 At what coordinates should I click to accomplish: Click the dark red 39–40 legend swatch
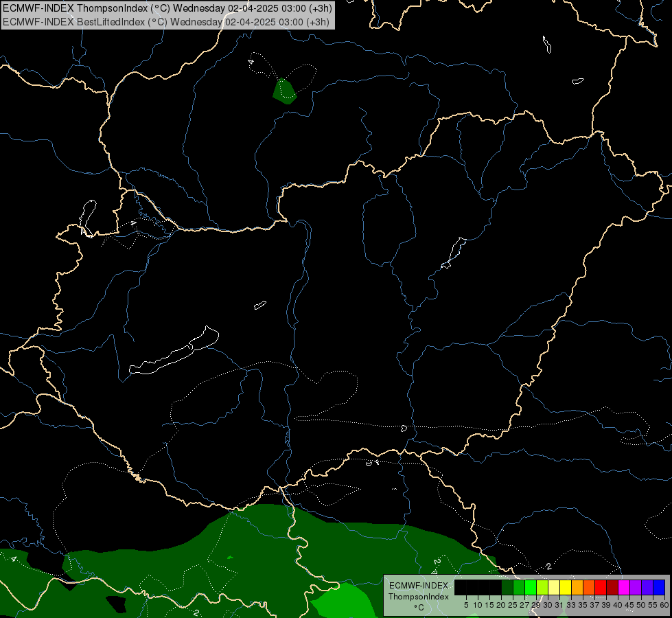612,587
